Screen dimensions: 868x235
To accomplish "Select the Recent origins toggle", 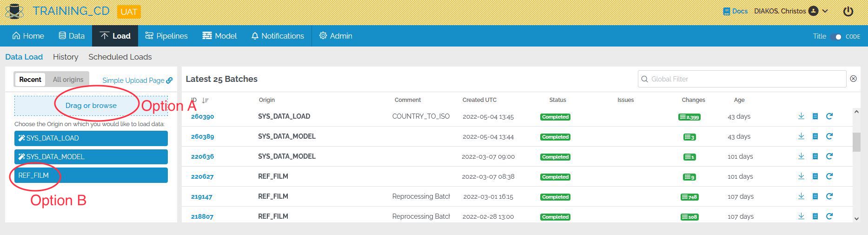I will point(30,80).
